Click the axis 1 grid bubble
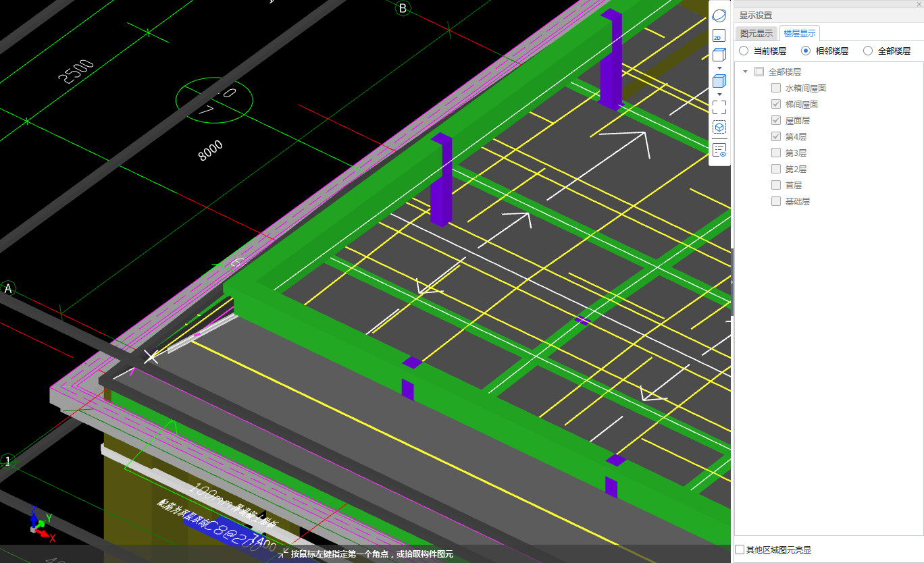924x563 pixels. pos(8,461)
